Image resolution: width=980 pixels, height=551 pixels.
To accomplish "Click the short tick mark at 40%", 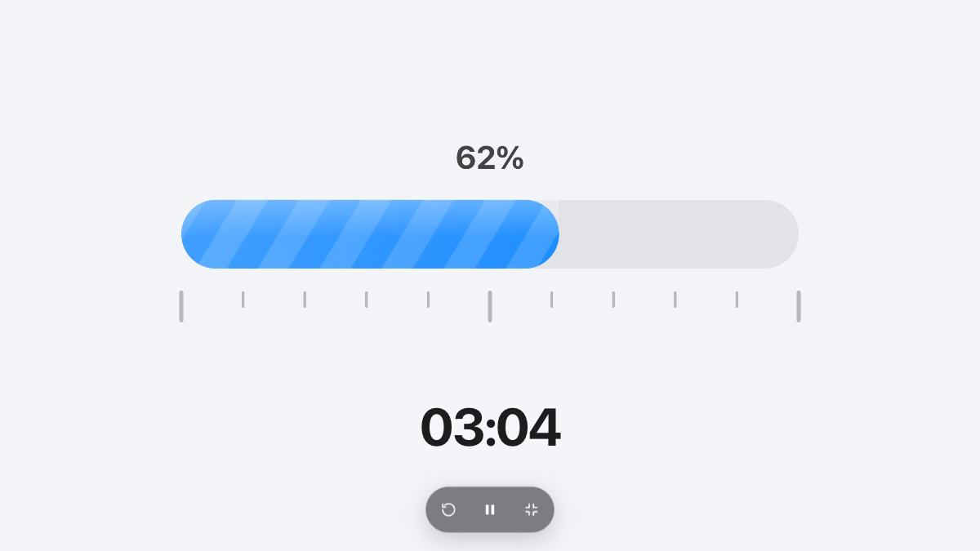I will click(x=428, y=300).
